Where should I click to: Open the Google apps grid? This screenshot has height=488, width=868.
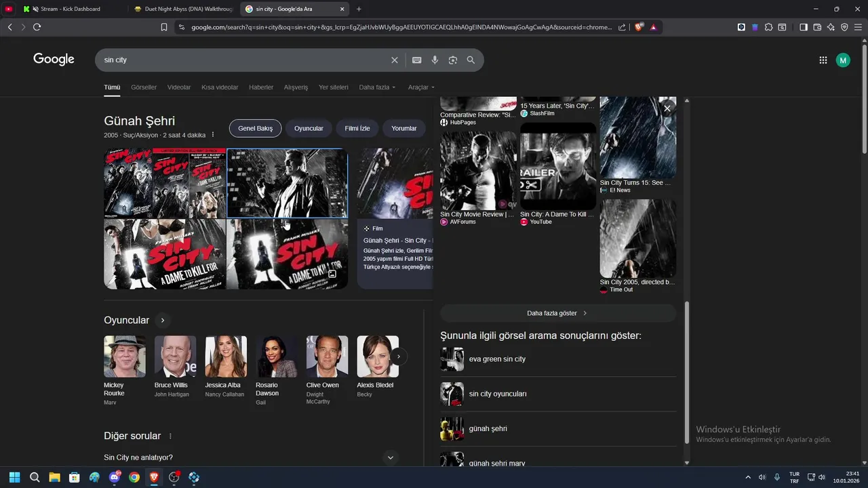[823, 60]
